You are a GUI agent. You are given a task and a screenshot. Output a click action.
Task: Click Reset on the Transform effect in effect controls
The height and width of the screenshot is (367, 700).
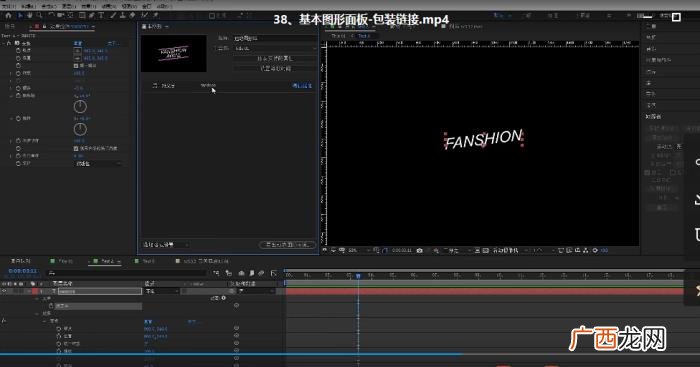tap(78, 43)
